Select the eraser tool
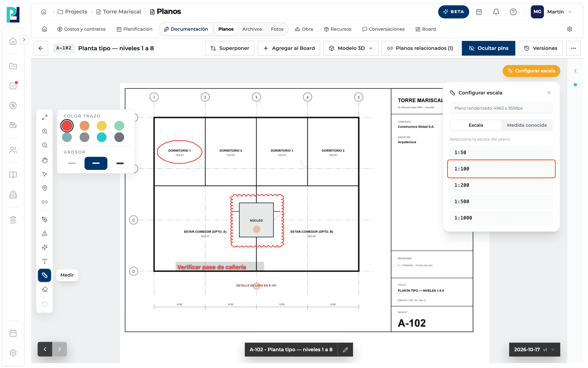 click(45, 289)
